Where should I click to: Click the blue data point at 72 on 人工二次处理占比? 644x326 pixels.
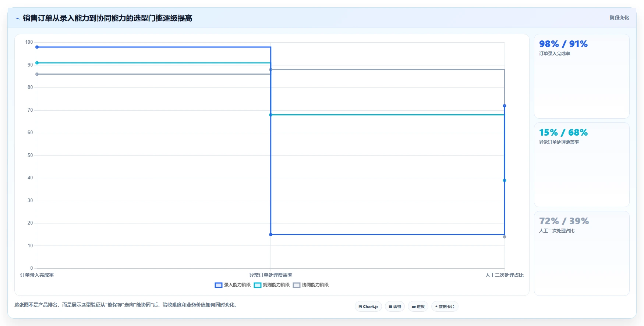[x=505, y=106]
